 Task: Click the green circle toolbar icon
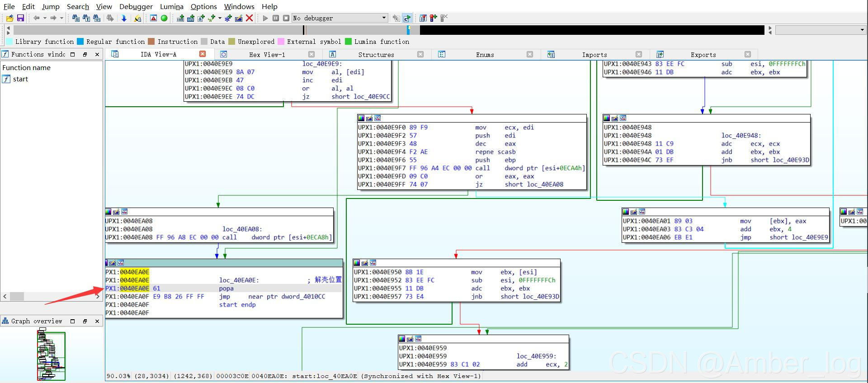[x=164, y=18]
